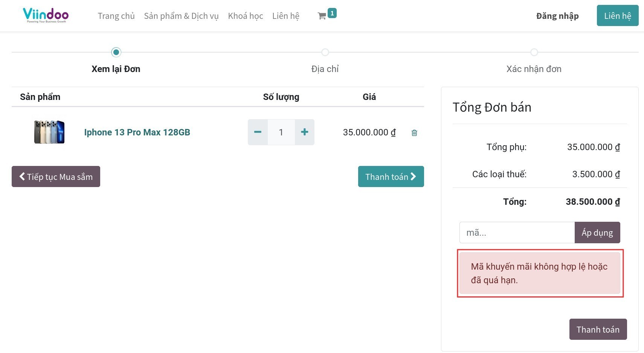Open Liên hệ in navigation menu

pos(285,16)
